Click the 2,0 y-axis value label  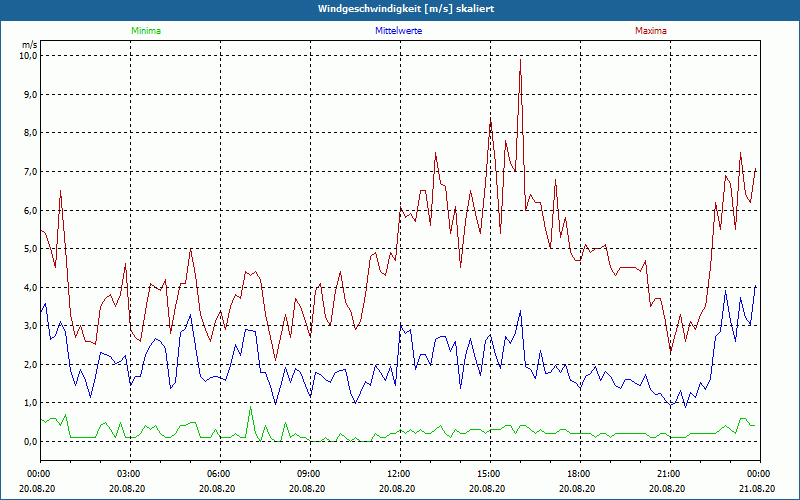[x=29, y=365]
